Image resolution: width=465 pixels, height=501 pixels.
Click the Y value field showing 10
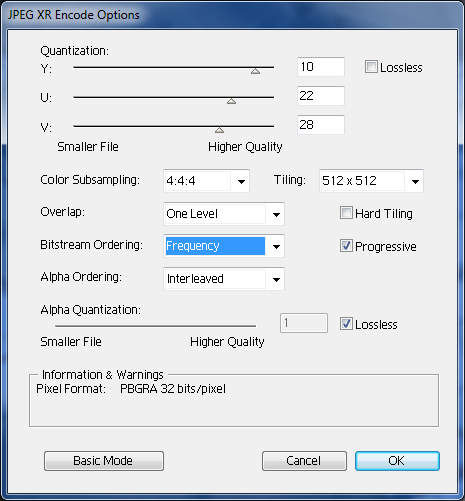[x=321, y=67]
